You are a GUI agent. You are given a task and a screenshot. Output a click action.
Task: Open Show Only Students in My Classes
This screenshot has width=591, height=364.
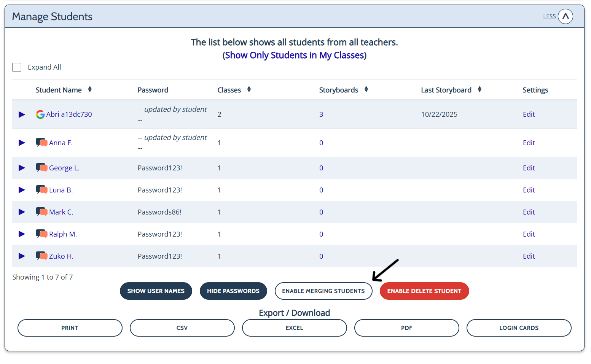coord(294,56)
